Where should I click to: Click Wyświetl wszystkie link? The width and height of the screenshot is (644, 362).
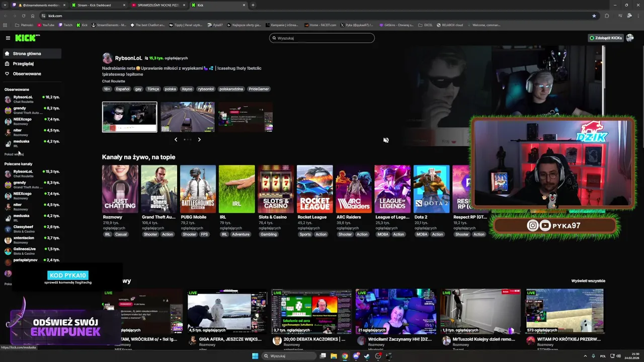[x=588, y=281]
